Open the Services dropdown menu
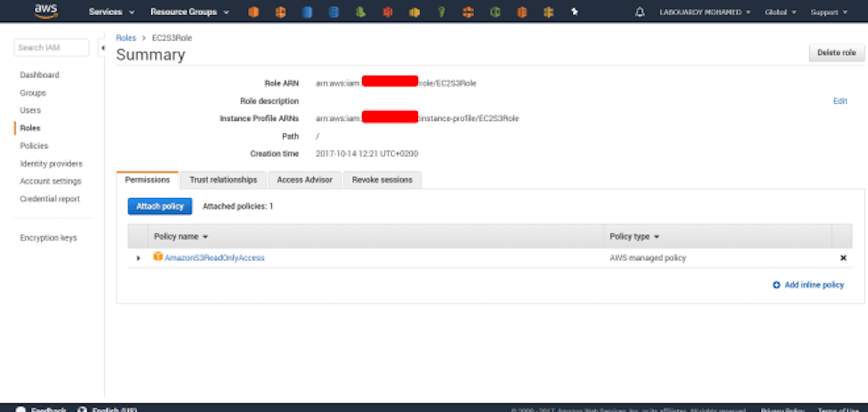The image size is (868, 412). (x=111, y=12)
